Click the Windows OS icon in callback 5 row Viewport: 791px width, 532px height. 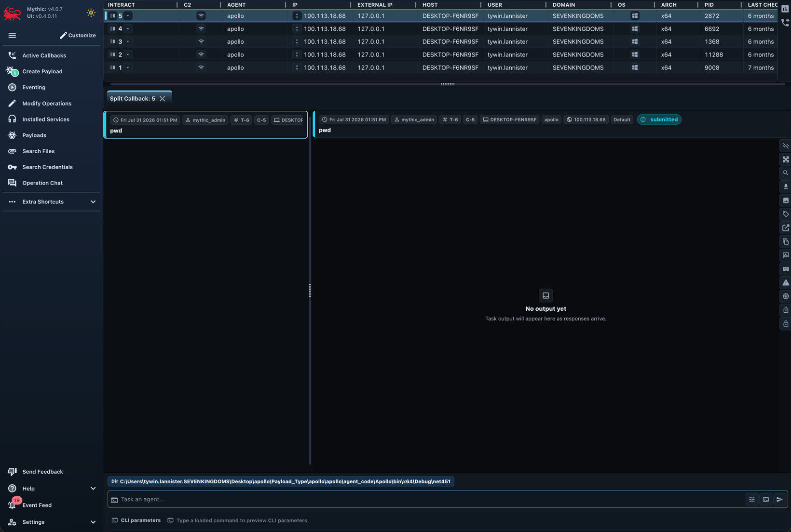coord(635,16)
